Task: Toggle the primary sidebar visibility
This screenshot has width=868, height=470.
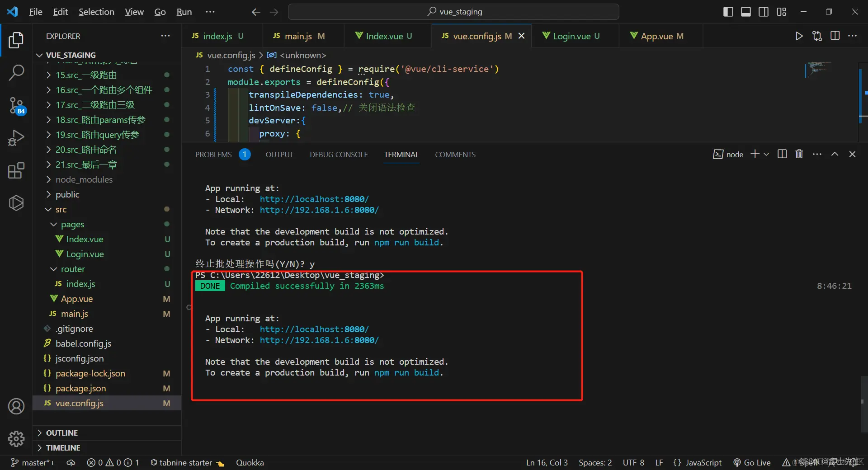Action: pyautogui.click(x=728, y=12)
